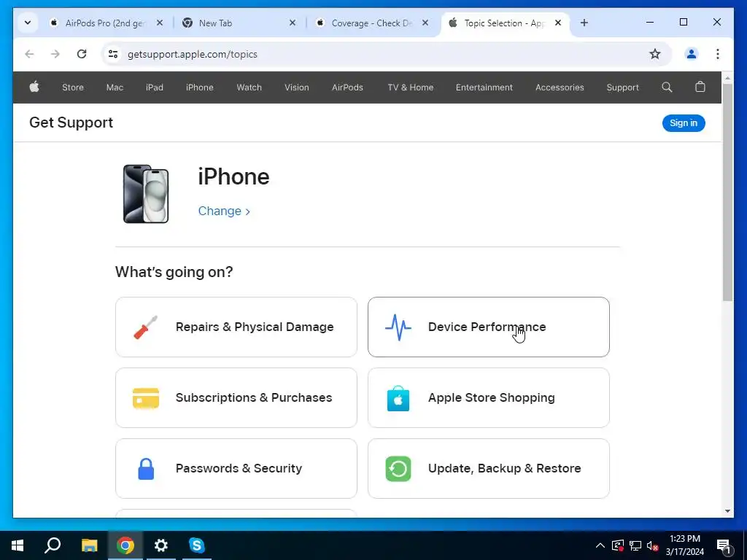The width and height of the screenshot is (747, 560).
Task: Switch to Coverage - Check tab
Action: [x=371, y=23]
